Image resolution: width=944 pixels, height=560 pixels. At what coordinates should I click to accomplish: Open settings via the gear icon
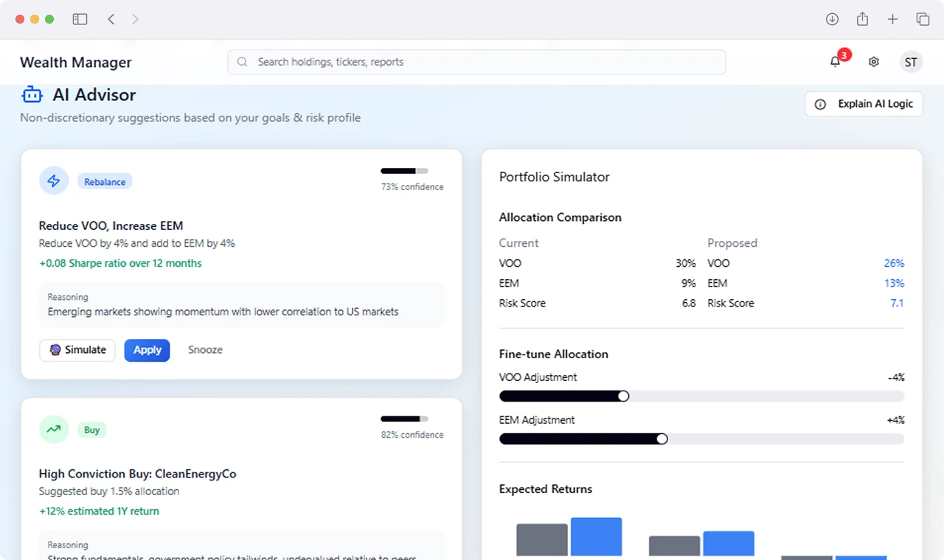[x=874, y=62]
